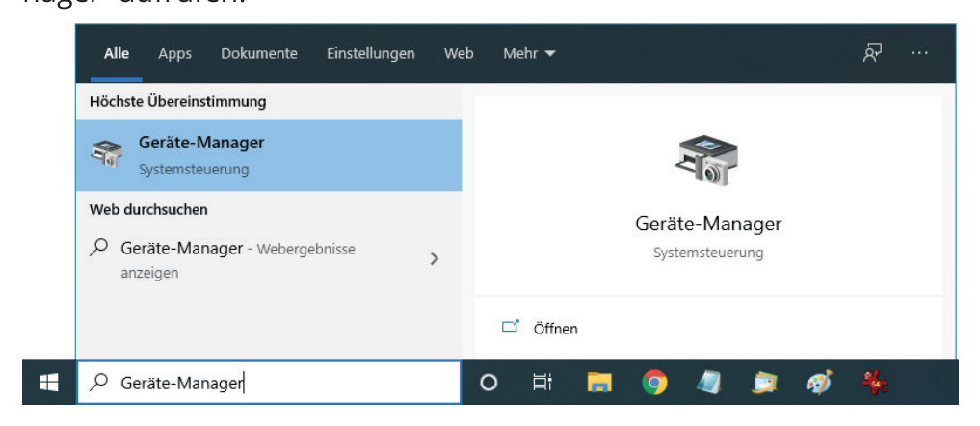Launch the paint palette taskbar app
Screen dimensions: 980x426
(819, 383)
